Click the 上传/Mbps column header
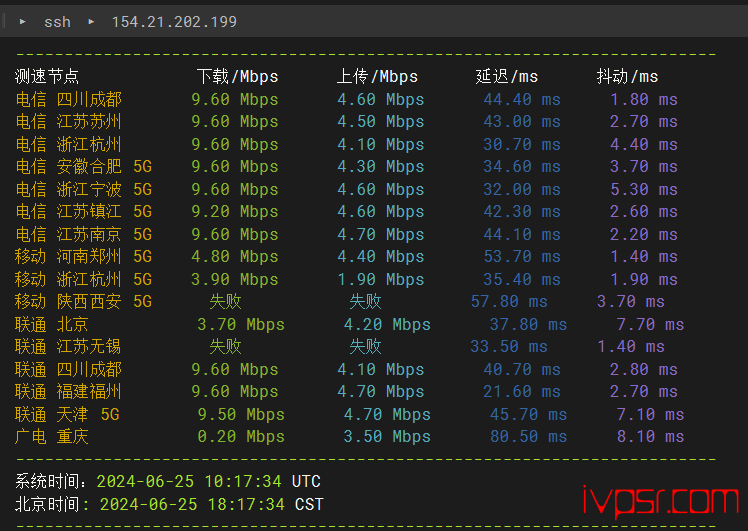 377,77
